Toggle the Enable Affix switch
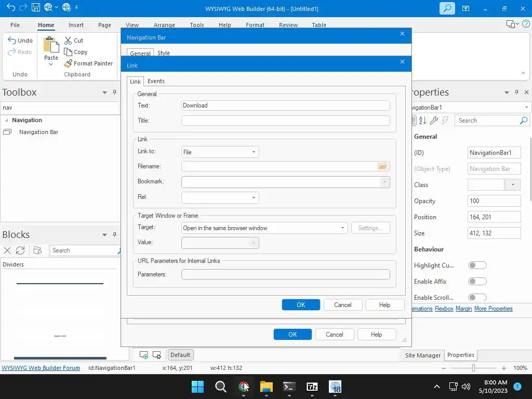532x399 pixels. 477,281
